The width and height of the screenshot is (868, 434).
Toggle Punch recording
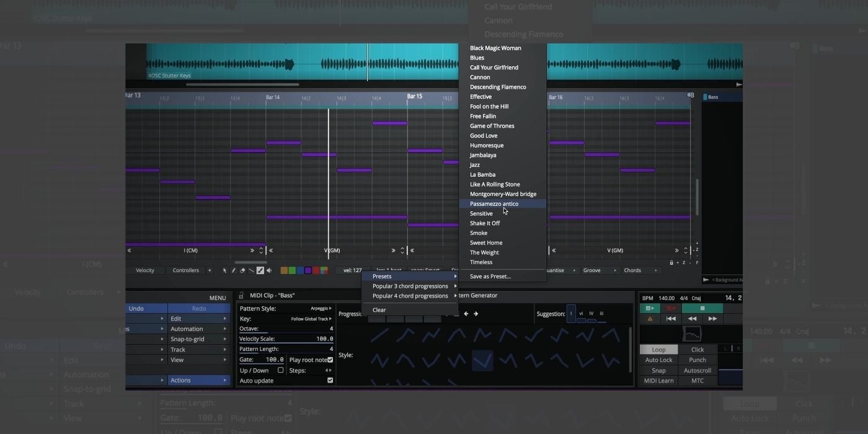pos(697,360)
